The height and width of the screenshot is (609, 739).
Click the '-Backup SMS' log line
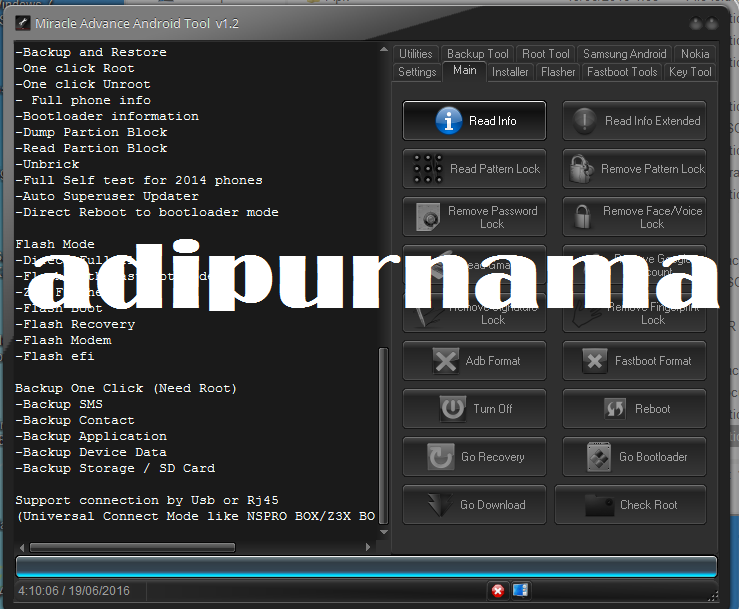pyautogui.click(x=59, y=404)
